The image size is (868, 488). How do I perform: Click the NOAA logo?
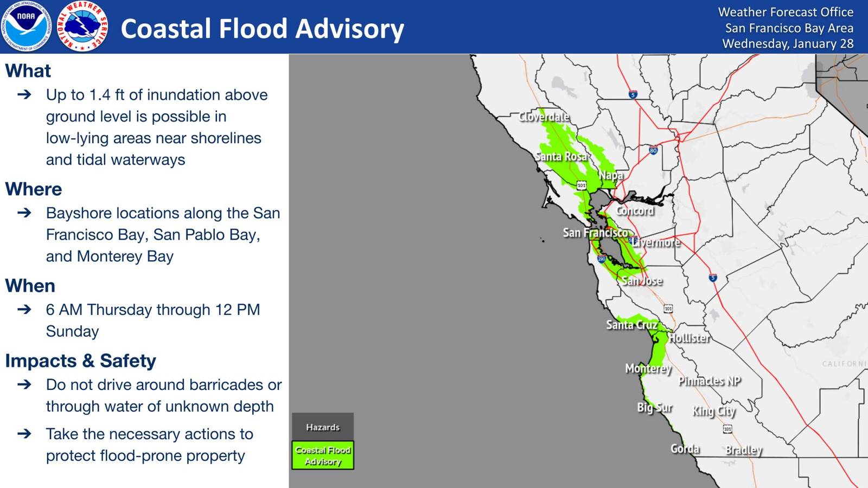coord(26,27)
